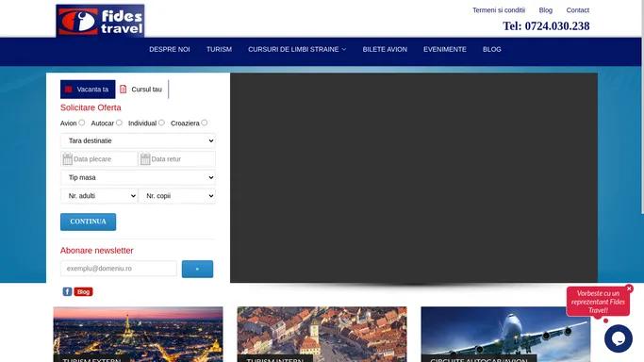Screen dimensions: 644x362
Task: Click the newsletter email input field
Action: (119, 269)
